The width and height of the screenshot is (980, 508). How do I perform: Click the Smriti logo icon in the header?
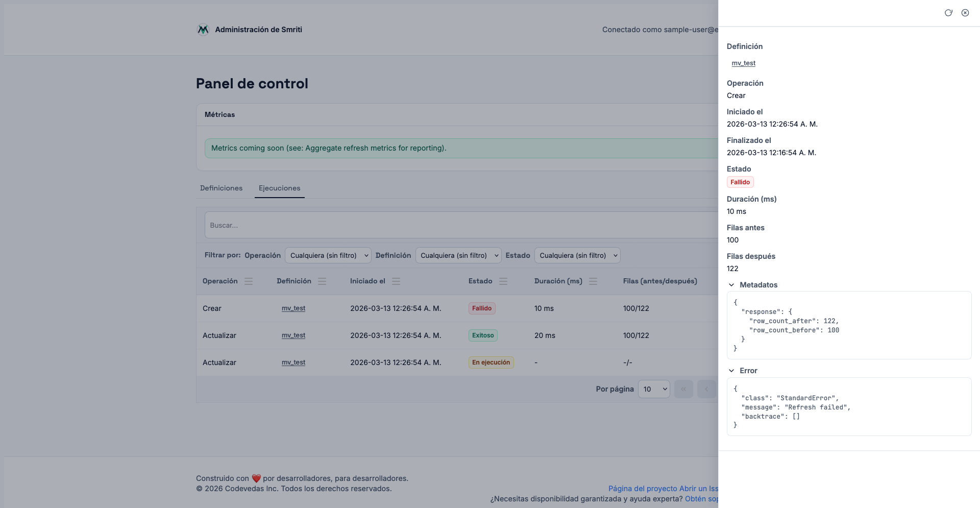pyautogui.click(x=203, y=30)
